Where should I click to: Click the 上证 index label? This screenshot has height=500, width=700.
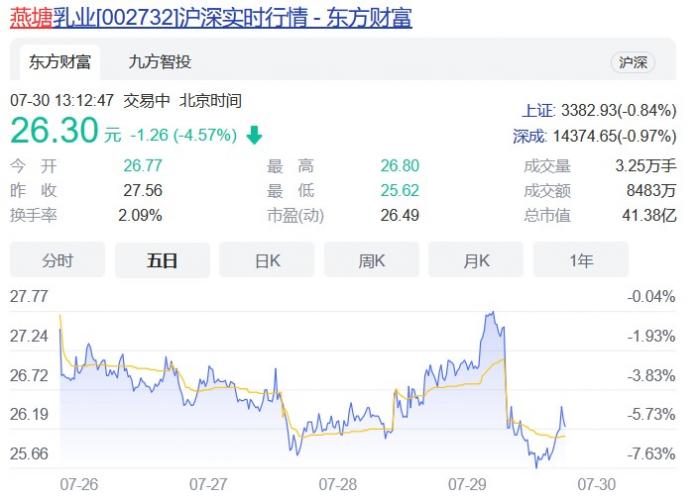(537, 110)
